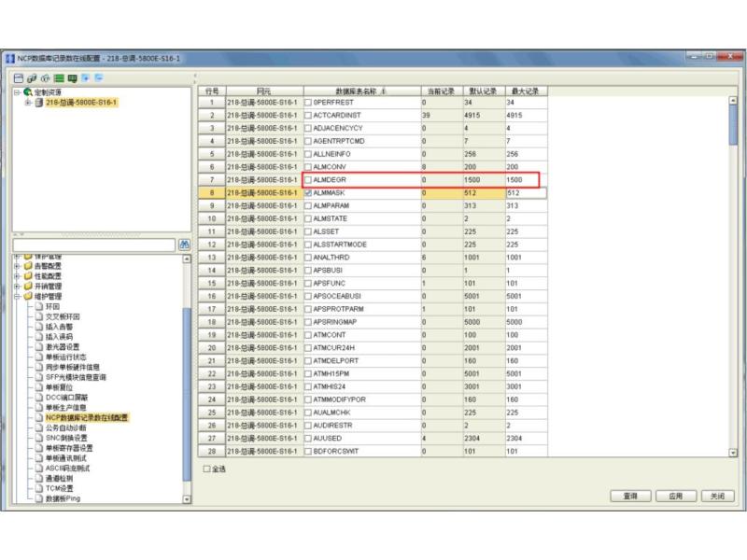The image size is (747, 560).
Task: Click the binoculars search icon
Action: click(x=184, y=245)
